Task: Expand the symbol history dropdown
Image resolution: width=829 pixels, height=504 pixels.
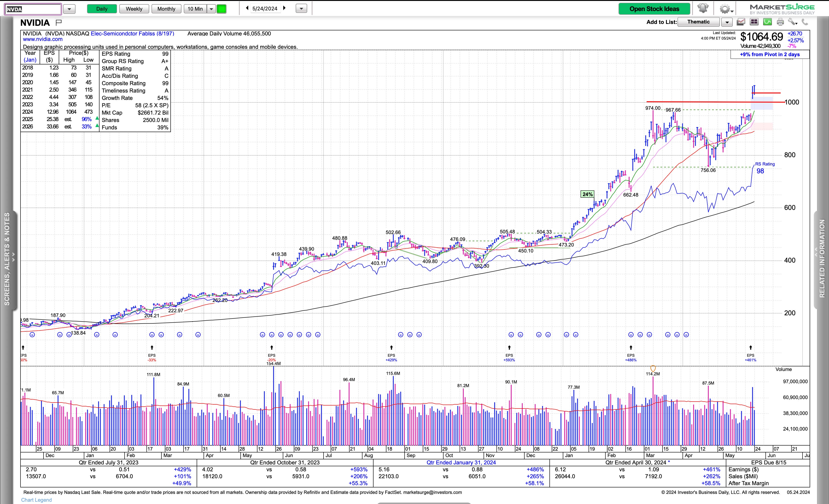Action: [x=69, y=9]
